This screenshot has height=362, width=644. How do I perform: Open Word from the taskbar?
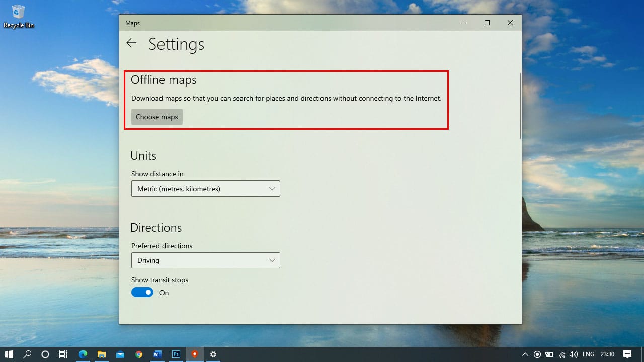point(157,354)
